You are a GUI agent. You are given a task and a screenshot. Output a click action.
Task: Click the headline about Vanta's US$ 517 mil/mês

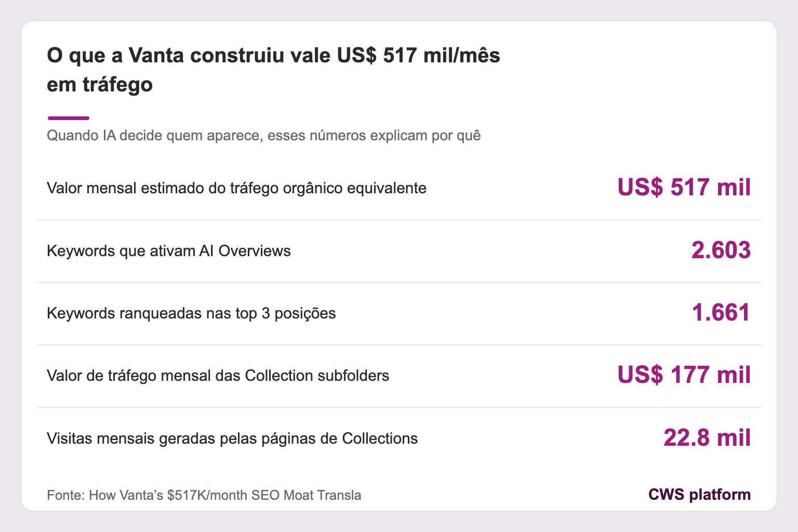point(273,70)
